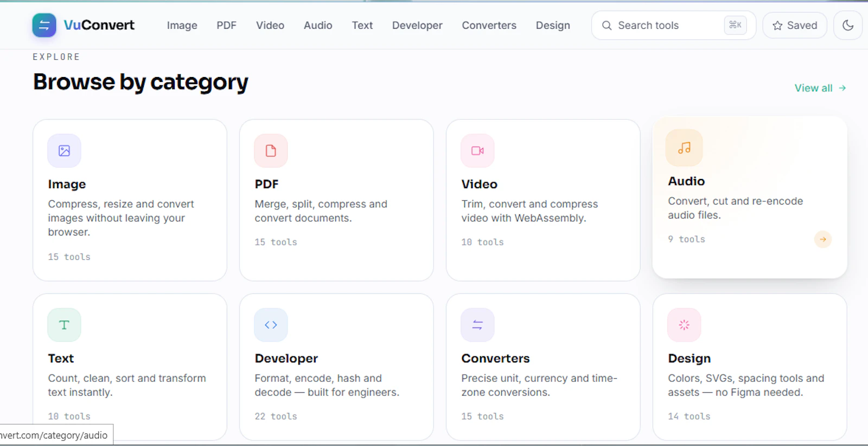Viewport: 868px width, 446px height.
Task: Open the Text category card title
Action: [61, 358]
